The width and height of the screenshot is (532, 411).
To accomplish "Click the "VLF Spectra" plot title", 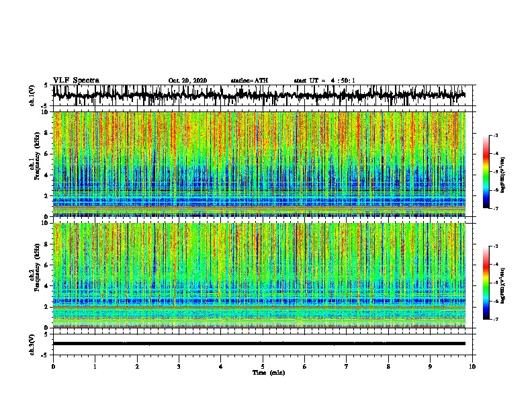I will (76, 81).
